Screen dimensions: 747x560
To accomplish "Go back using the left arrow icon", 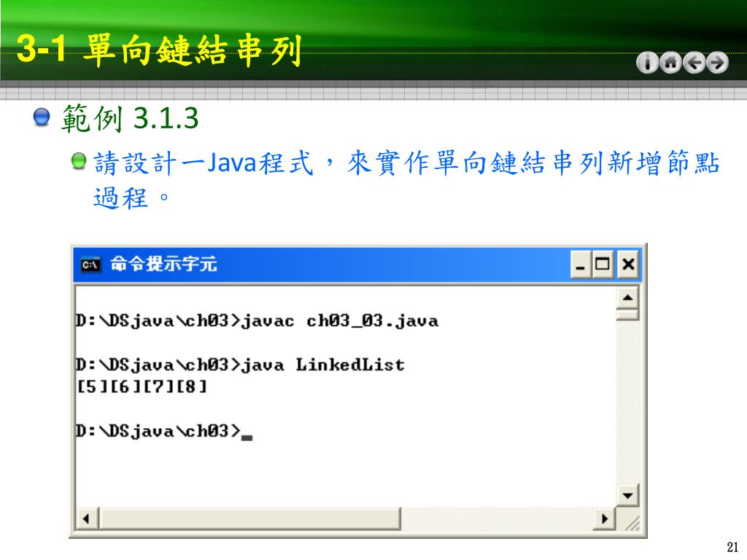I will pos(694,63).
